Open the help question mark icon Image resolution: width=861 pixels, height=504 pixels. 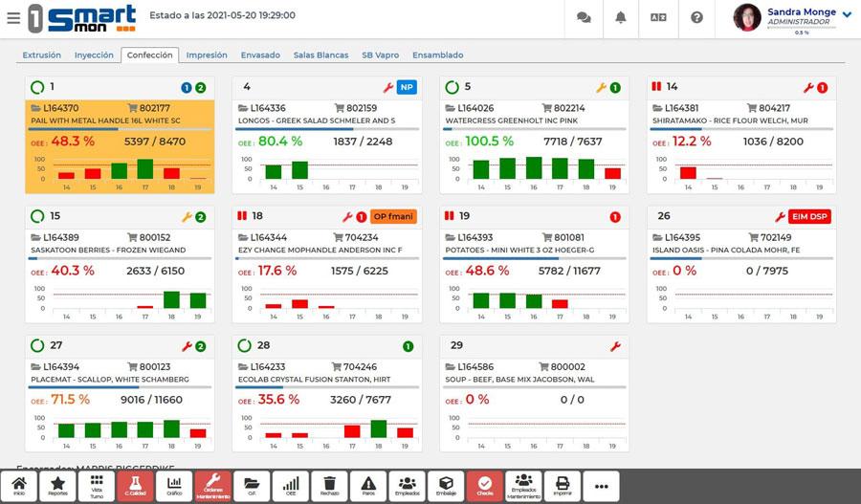click(x=696, y=17)
